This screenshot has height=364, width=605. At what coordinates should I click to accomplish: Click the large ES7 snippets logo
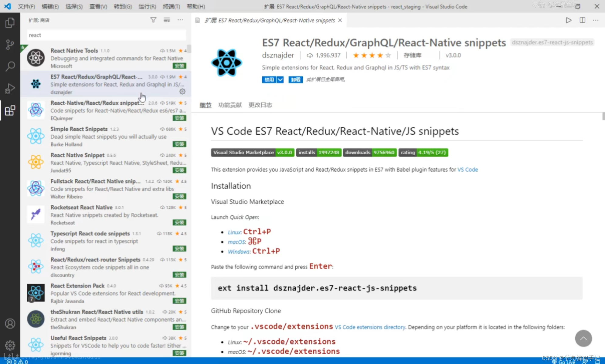226,63
